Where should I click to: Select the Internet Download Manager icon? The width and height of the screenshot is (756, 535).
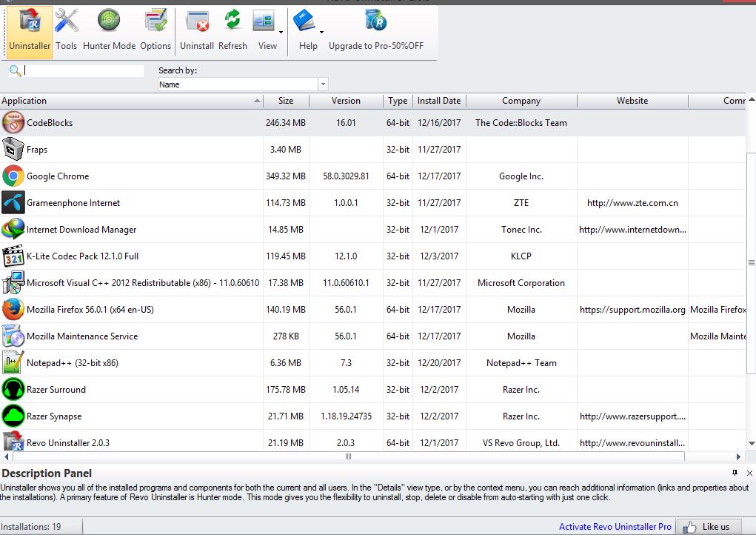tap(13, 229)
